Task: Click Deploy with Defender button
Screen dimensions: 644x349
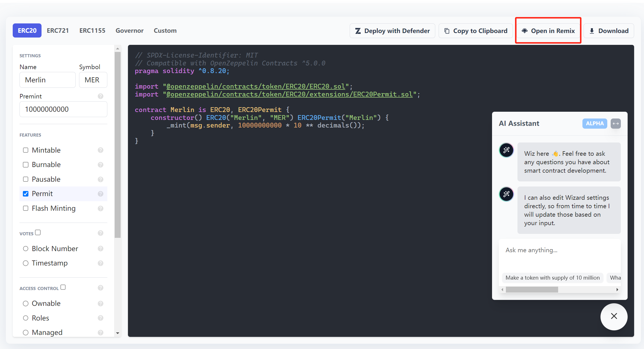Action: 392,31
